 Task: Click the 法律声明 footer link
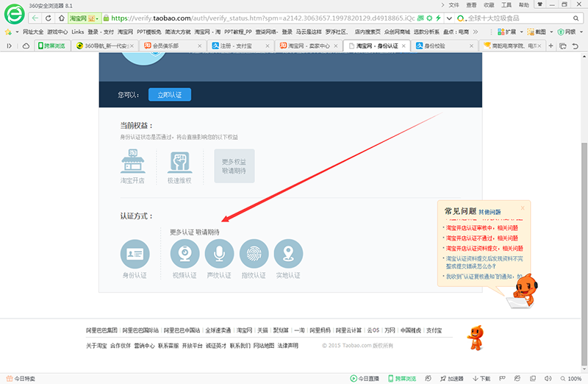[x=287, y=346]
